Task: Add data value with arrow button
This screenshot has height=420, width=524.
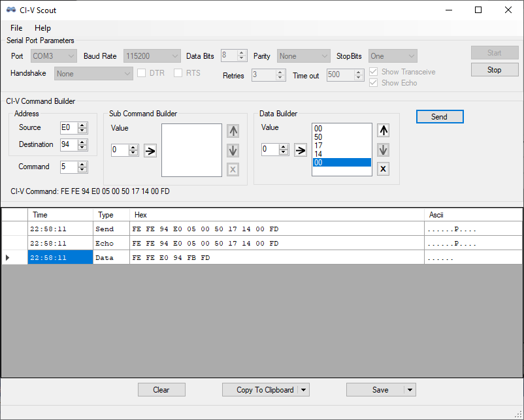Action: 301,150
